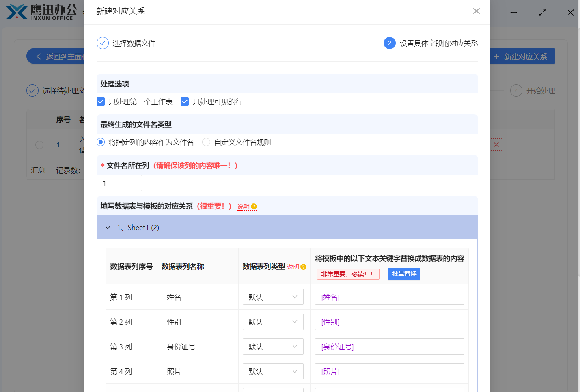Click the red 非常重要，必读！ button
The width and height of the screenshot is (580, 392).
tap(348, 274)
